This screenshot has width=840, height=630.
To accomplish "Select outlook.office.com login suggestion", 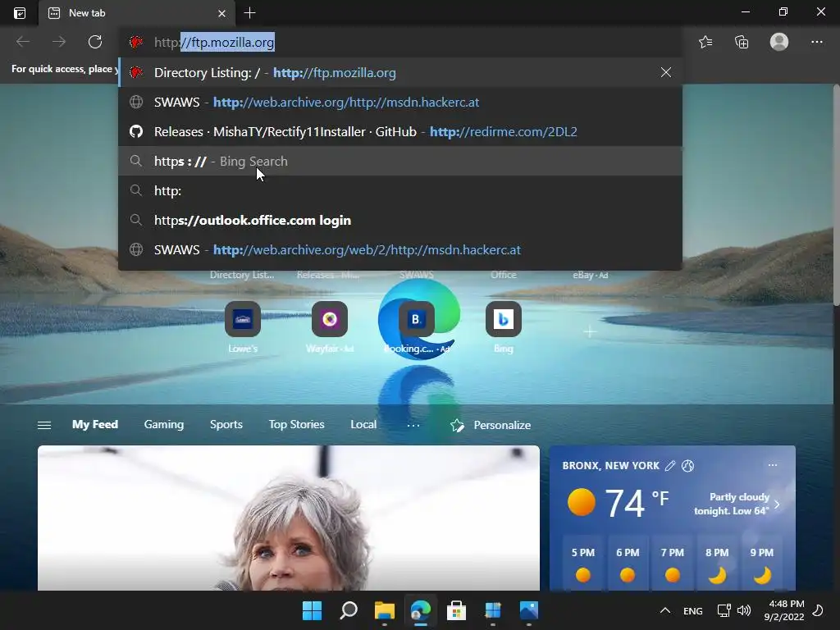I will coord(400,220).
